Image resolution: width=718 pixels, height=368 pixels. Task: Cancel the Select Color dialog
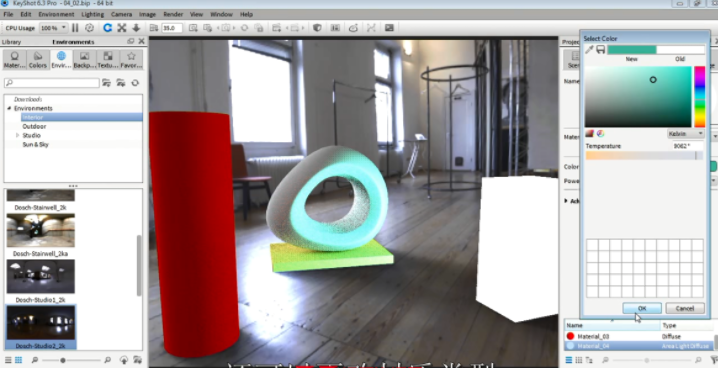tap(685, 308)
